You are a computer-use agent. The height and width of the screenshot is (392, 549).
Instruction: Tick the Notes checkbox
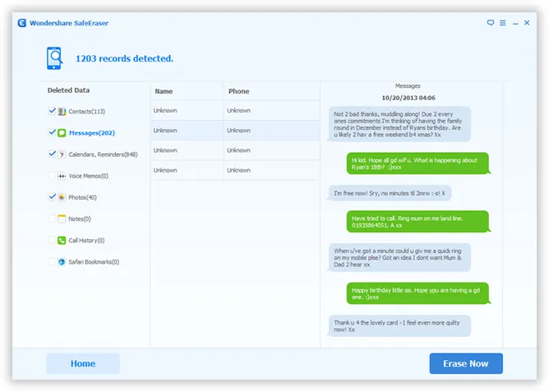(x=52, y=219)
